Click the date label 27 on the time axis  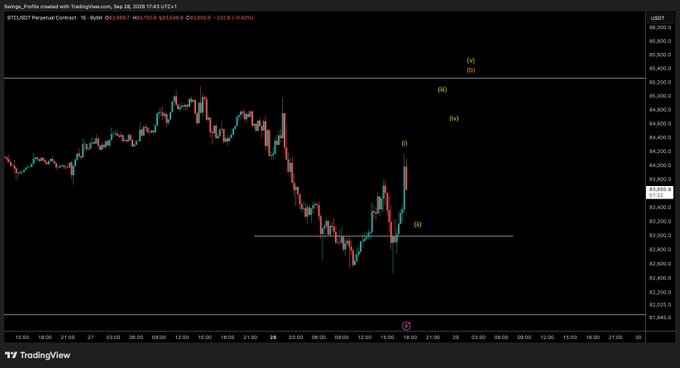tap(90, 337)
